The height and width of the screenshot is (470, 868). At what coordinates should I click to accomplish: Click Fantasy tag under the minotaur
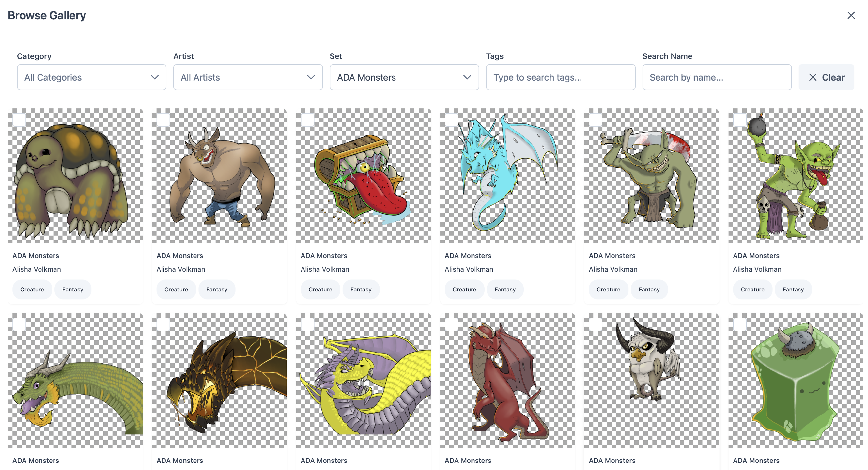[x=217, y=290]
